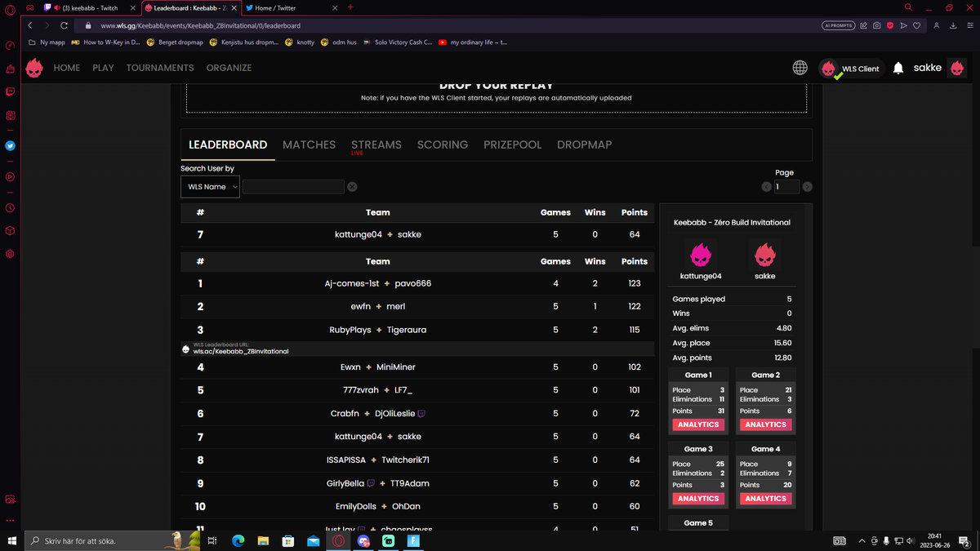The image size is (980, 551).
Task: Click the AI PROMPTS button
Action: pos(838,25)
